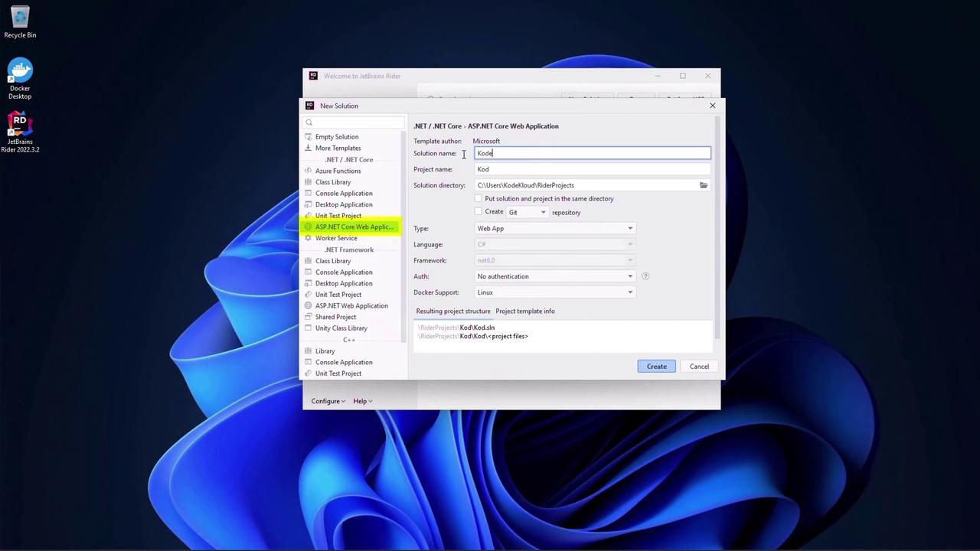The image size is (980, 551).
Task: Switch to the Resulting project structure tab
Action: click(453, 311)
